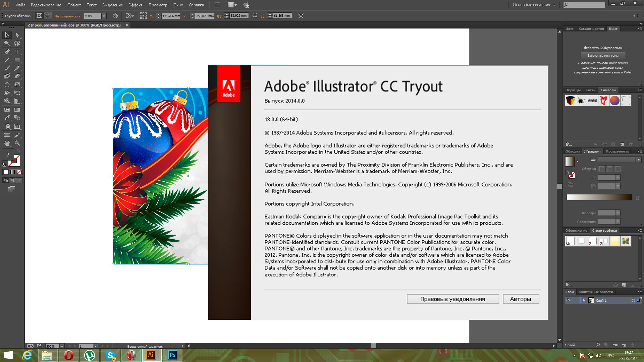Set paint mode to None
The image size is (644, 362).
coord(19,172)
